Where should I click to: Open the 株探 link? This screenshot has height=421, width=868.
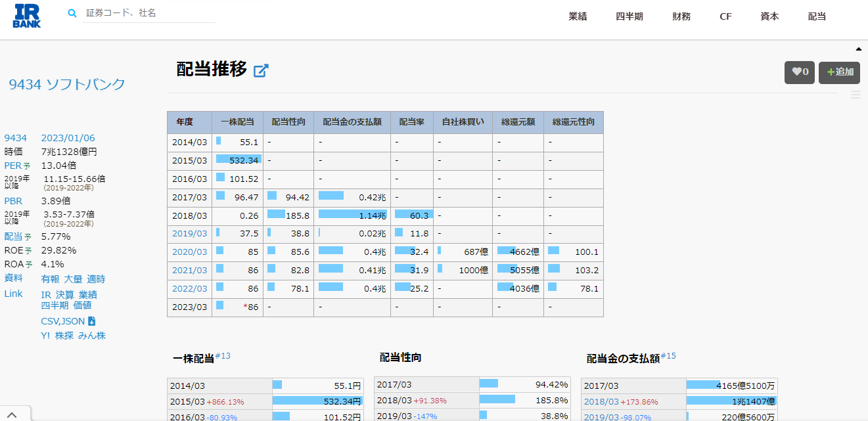64,336
